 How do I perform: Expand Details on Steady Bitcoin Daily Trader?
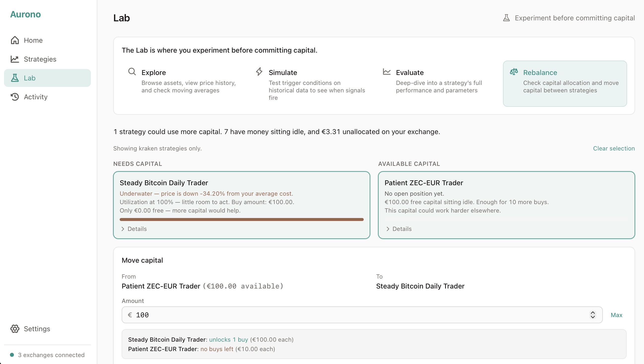click(133, 229)
